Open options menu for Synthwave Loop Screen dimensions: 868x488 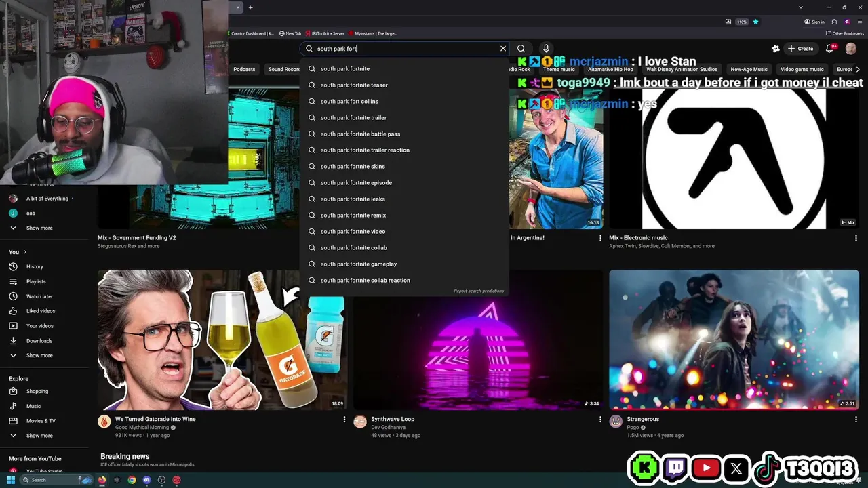tap(600, 420)
